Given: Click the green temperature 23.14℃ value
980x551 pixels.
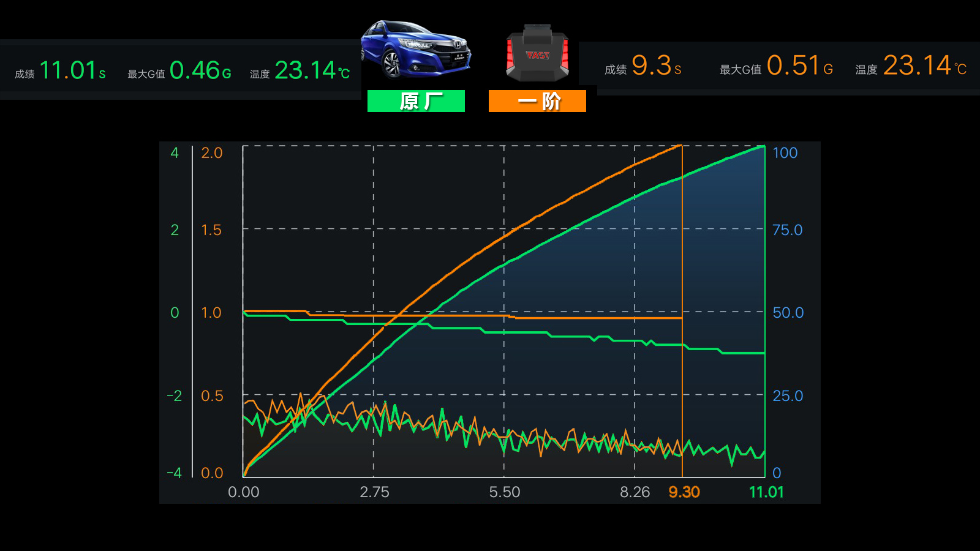Looking at the screenshot, I should coord(312,70).
